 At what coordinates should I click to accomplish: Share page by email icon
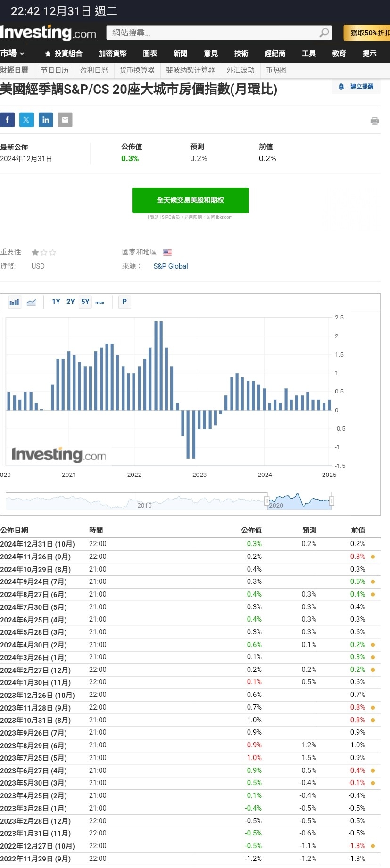pyautogui.click(x=65, y=120)
